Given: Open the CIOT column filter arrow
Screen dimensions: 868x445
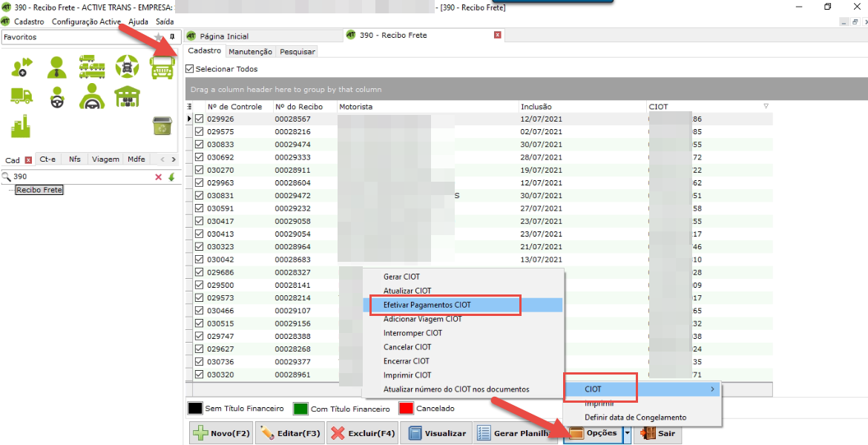Looking at the screenshot, I should coord(766,107).
